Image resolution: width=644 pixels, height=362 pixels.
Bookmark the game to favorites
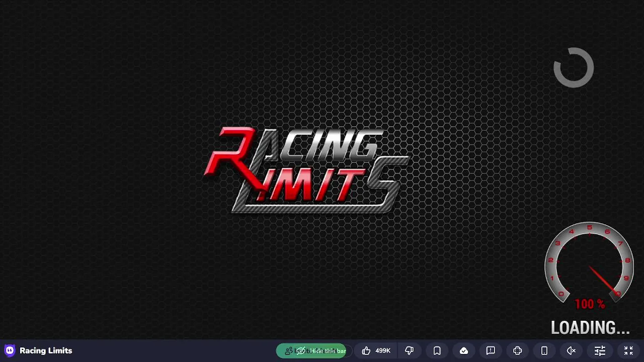coord(437,351)
